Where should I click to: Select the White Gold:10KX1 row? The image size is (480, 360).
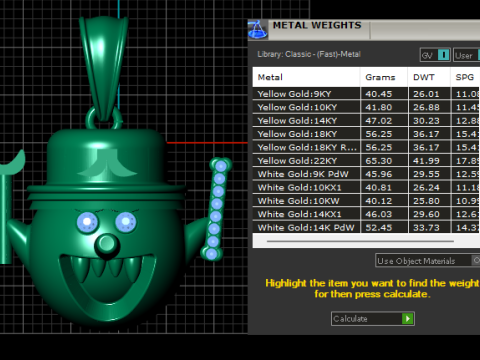pyautogui.click(x=366, y=187)
